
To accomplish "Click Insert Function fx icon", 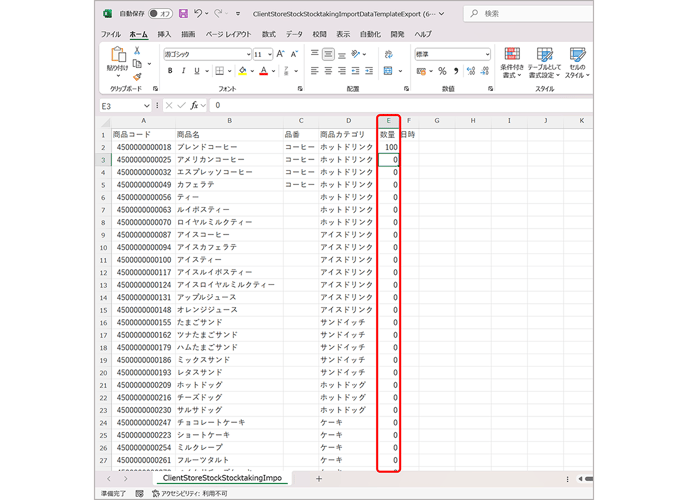I will [x=194, y=106].
